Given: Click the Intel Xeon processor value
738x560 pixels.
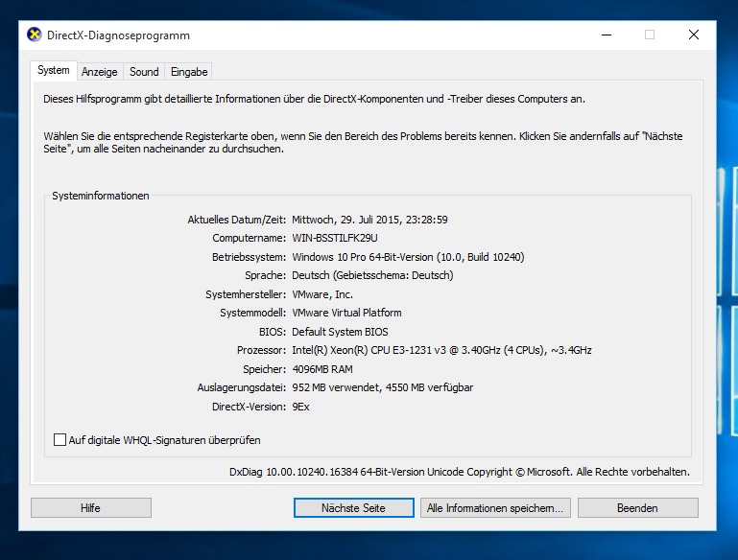Looking at the screenshot, I should (441, 350).
